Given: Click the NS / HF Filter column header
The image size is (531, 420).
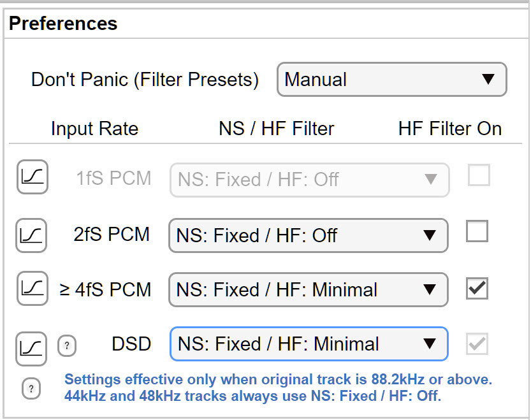Looking at the screenshot, I should [x=276, y=129].
